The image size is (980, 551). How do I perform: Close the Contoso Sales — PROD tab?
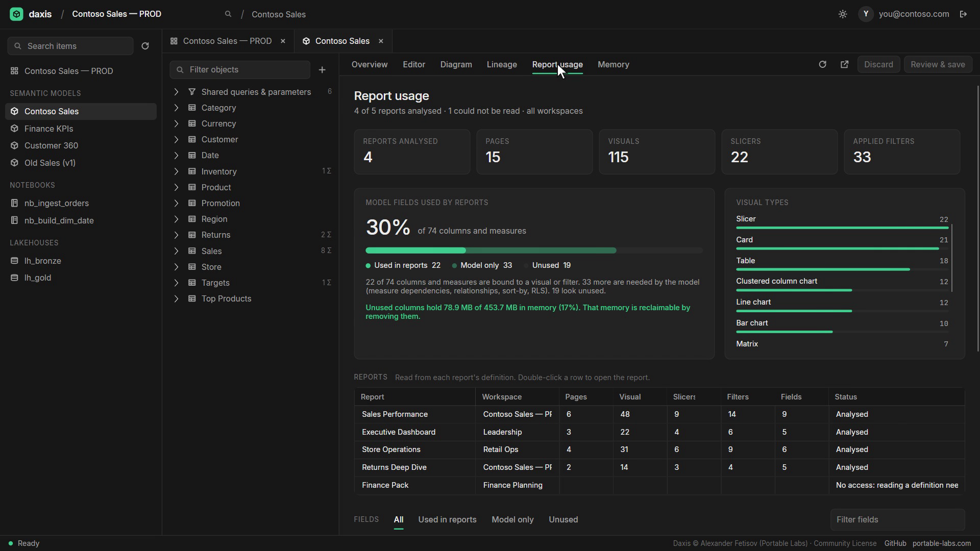283,41
